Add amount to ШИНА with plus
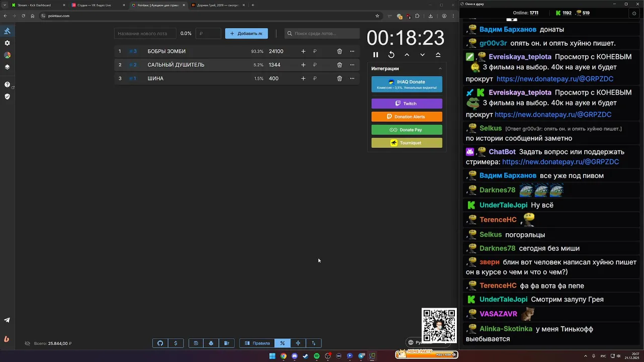644x362 pixels. click(x=303, y=78)
